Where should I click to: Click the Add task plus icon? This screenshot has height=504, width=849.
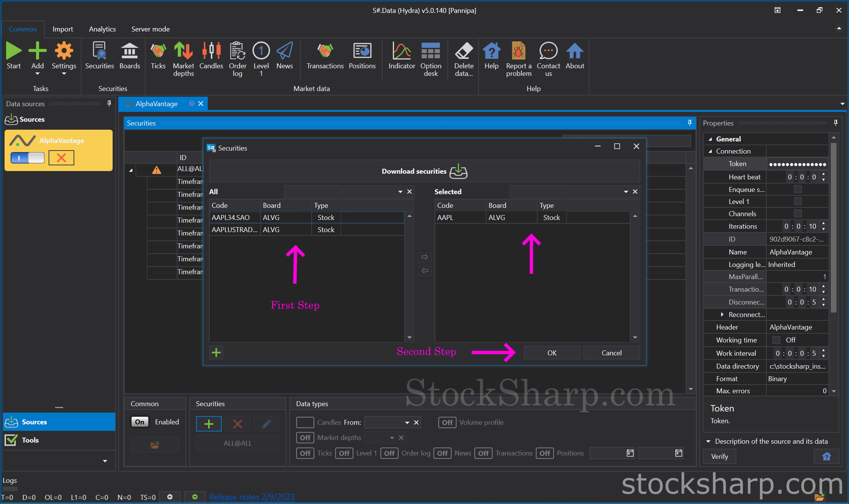click(38, 51)
